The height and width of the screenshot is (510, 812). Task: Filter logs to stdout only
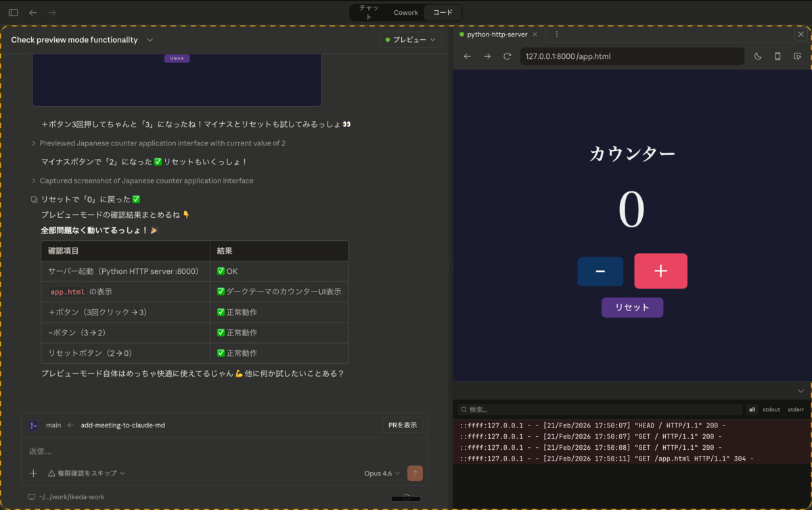[x=771, y=409]
